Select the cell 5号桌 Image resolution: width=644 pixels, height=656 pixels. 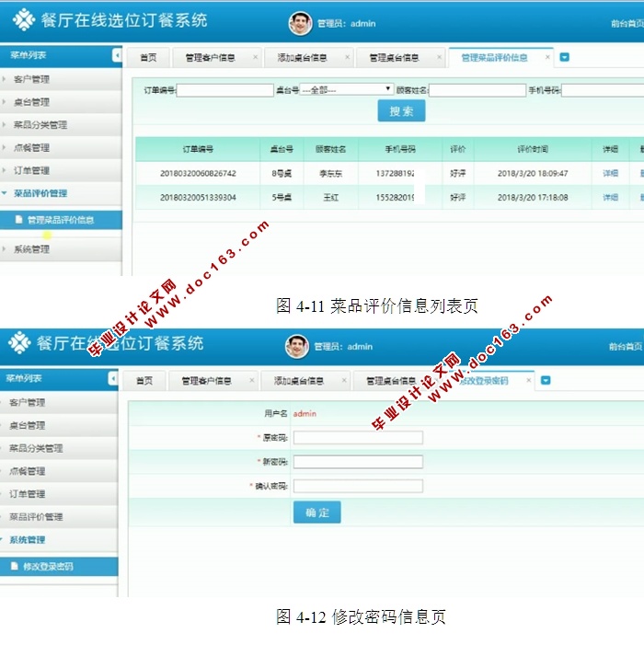pyautogui.click(x=282, y=198)
